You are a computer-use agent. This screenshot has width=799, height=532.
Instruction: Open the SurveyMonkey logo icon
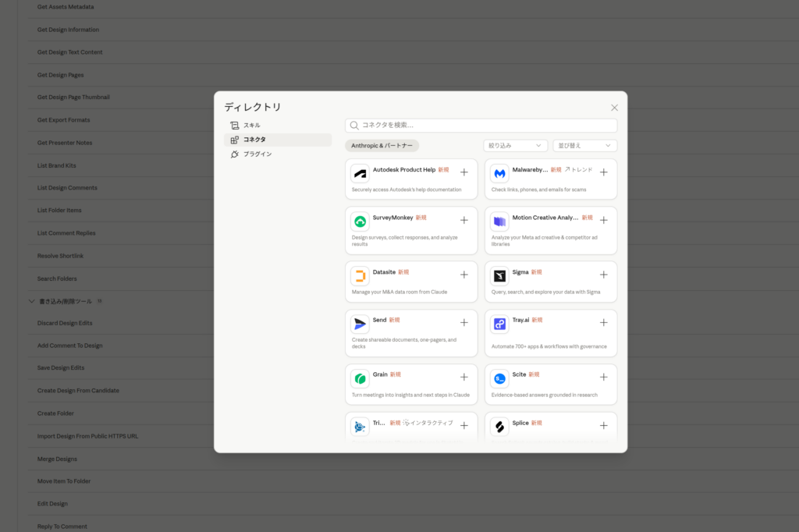360,222
